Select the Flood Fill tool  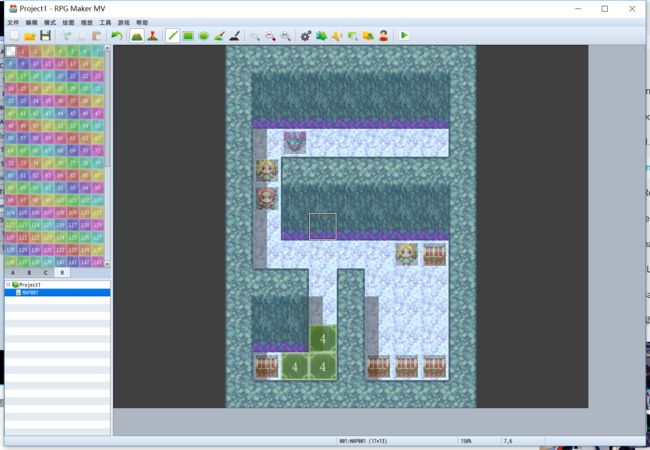pos(219,36)
